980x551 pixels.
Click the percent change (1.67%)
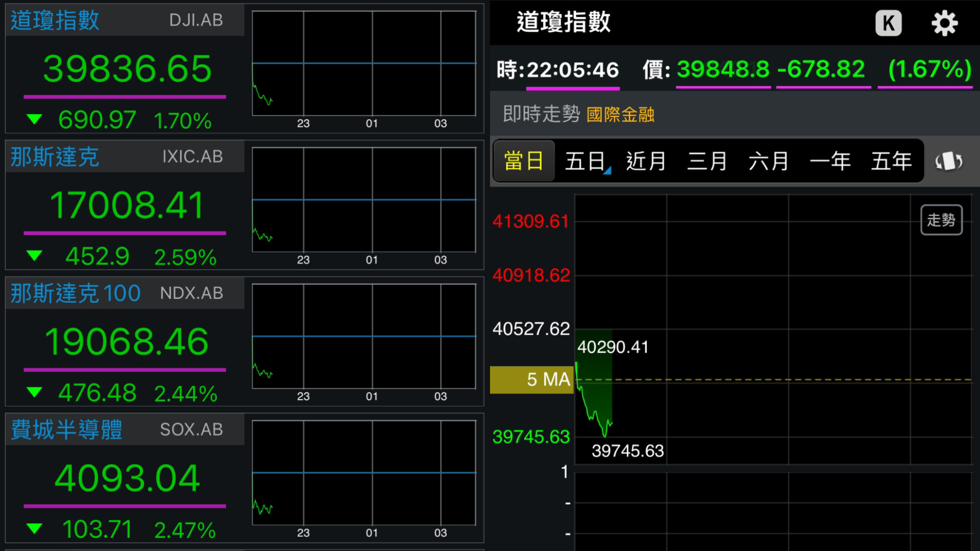point(929,69)
